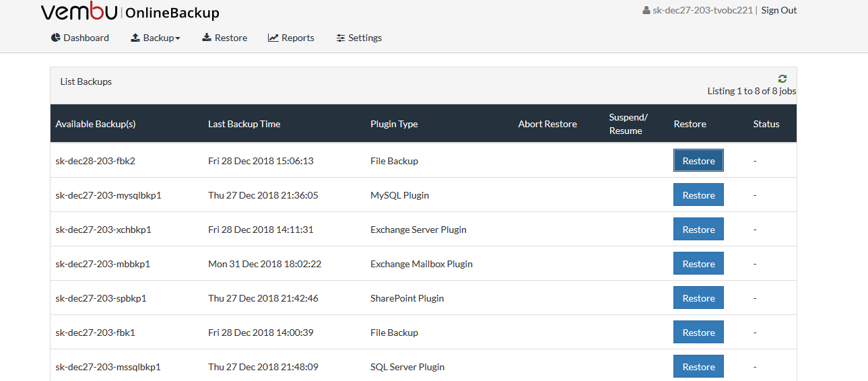Screen dimensions: 868x381
Task: Click the user account icon
Action: pyautogui.click(x=646, y=10)
